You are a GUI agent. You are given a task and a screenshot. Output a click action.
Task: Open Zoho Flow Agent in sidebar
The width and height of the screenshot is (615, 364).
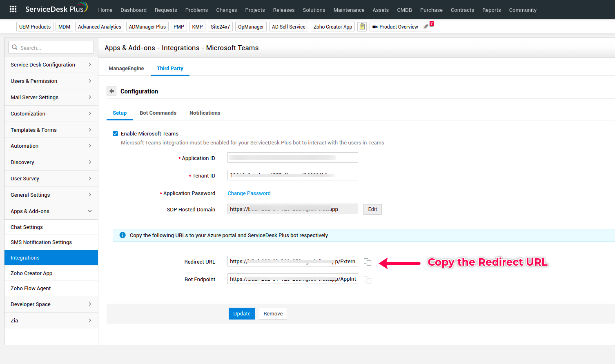51,289
